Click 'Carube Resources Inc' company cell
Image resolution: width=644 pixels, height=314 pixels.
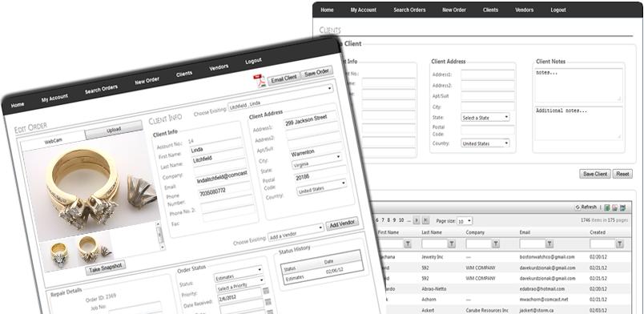click(487, 310)
